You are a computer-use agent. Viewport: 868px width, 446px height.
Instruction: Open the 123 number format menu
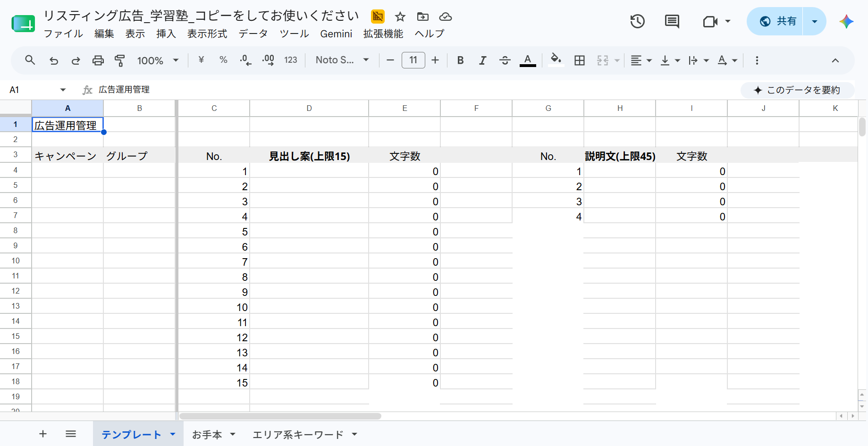point(291,60)
